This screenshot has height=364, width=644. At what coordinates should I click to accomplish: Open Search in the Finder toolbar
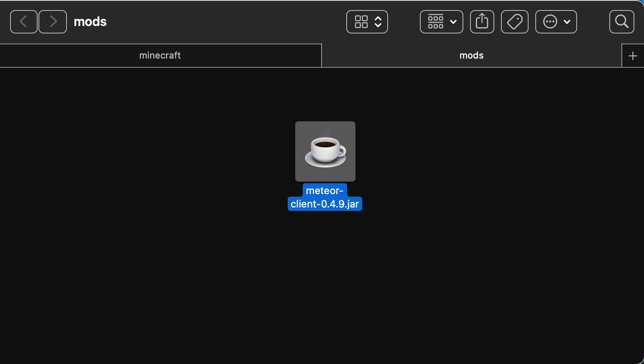tap(621, 21)
